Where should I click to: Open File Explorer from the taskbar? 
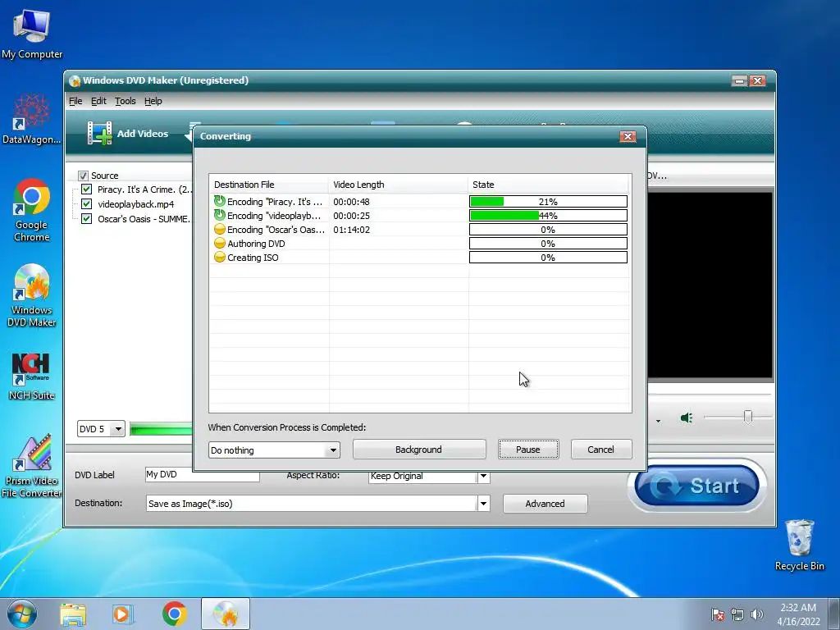pyautogui.click(x=73, y=614)
